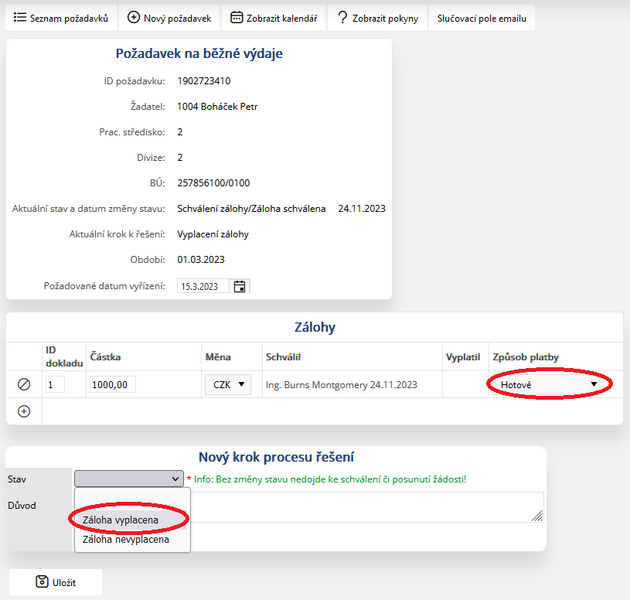
Task: Click the Schválil column header
Action: click(283, 357)
